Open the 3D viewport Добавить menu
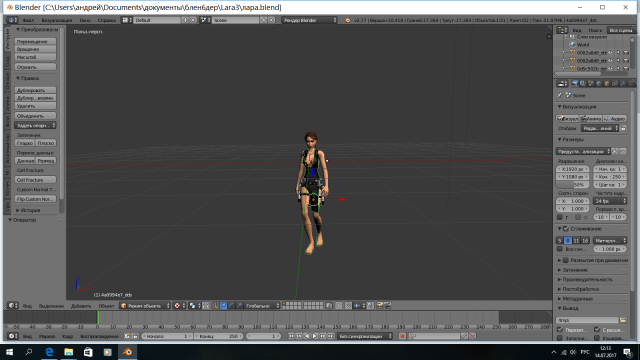This screenshot has width=640, height=360. 81,306
